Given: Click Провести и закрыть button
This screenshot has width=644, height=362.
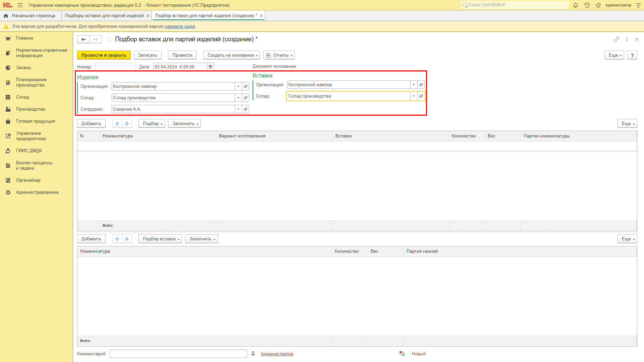Looking at the screenshot, I should 104,55.
